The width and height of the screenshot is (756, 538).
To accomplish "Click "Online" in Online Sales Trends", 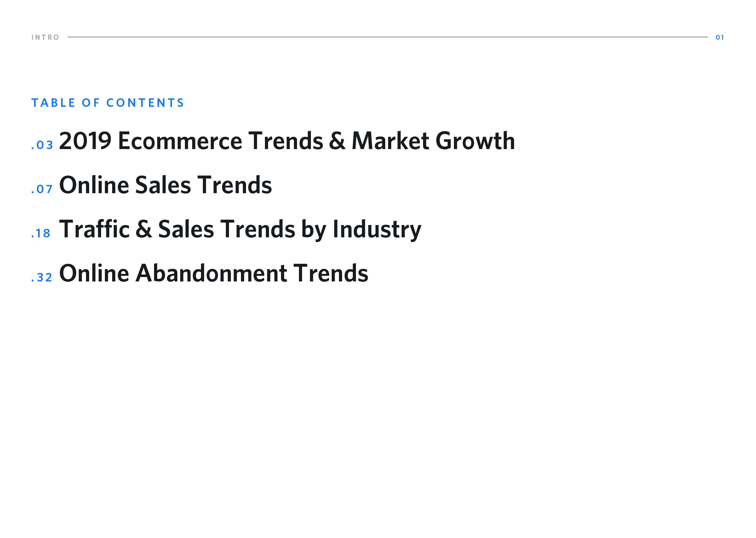I will point(94,185).
